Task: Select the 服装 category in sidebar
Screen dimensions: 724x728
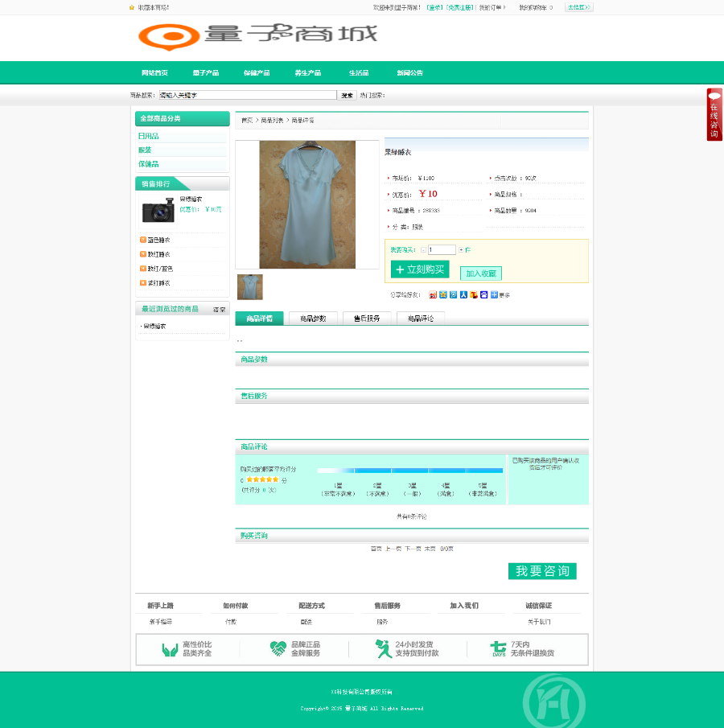Action: [x=145, y=150]
